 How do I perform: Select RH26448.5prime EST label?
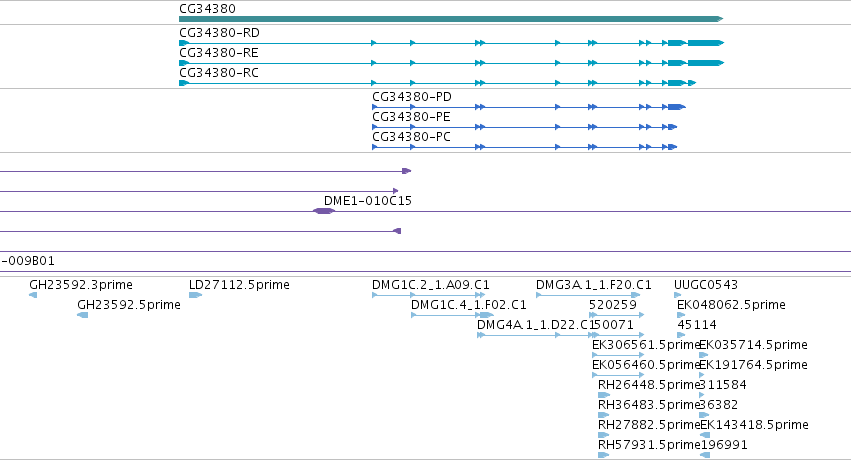[649, 385]
